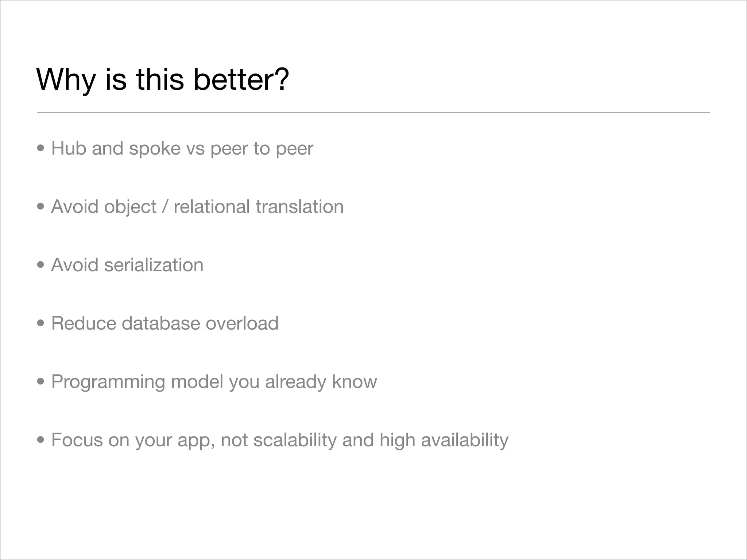Select the bullet marker beside "Avoid serialization"
The image size is (747, 560).
click(41, 265)
